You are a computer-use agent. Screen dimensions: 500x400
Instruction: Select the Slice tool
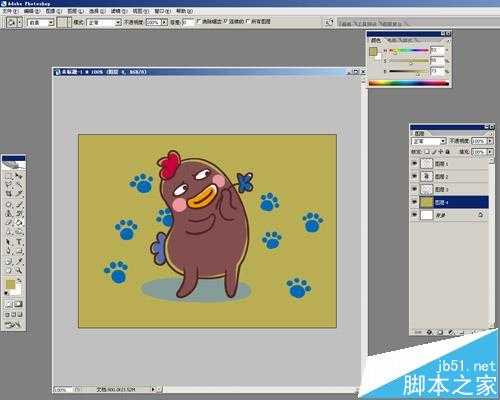click(x=19, y=194)
